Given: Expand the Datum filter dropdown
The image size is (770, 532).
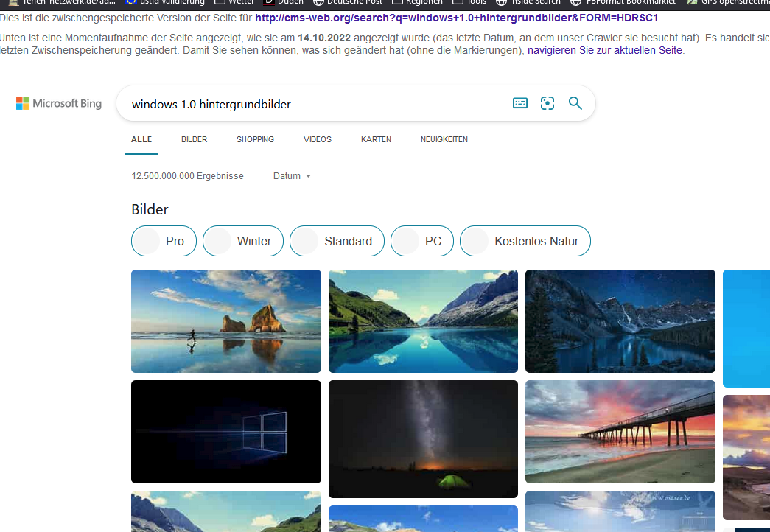Looking at the screenshot, I should [293, 176].
